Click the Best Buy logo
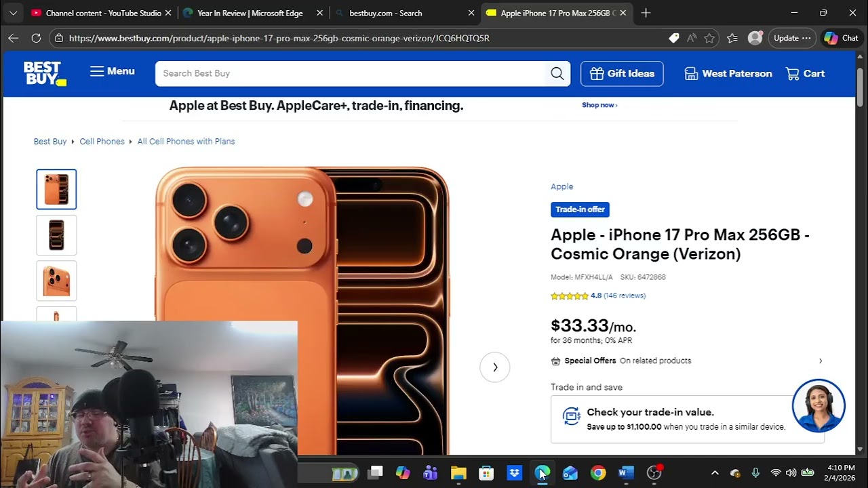 45,73
